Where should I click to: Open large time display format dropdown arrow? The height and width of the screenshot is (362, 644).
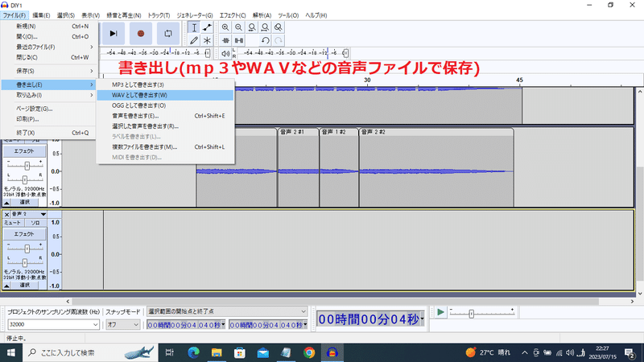tap(422, 319)
